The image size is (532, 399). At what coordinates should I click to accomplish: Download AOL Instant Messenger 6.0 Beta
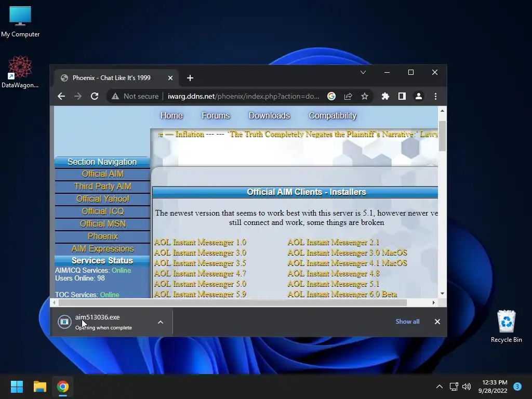click(342, 294)
